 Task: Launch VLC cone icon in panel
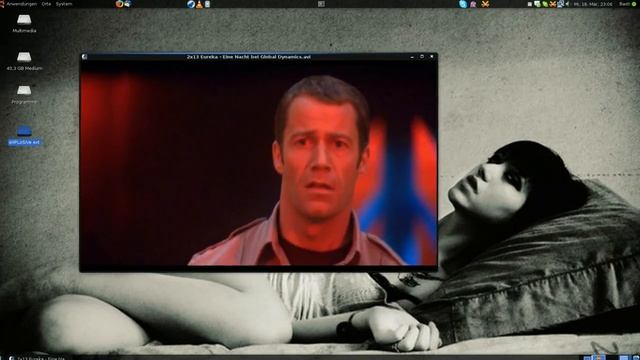click(199, 4)
